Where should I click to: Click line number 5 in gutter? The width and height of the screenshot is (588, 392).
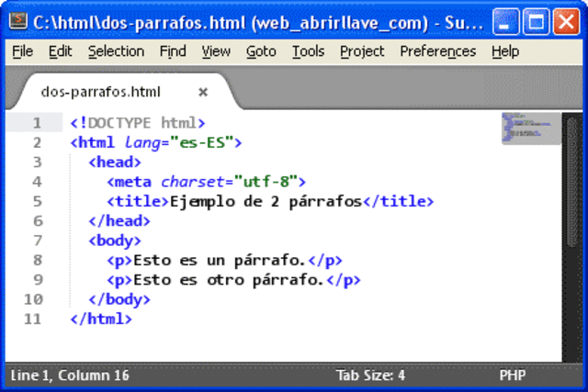(x=38, y=201)
